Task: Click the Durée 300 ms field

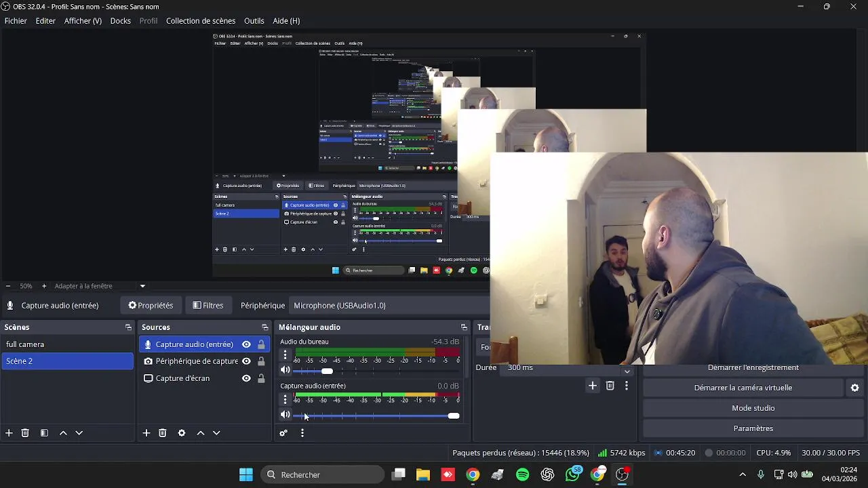Action: tap(559, 368)
